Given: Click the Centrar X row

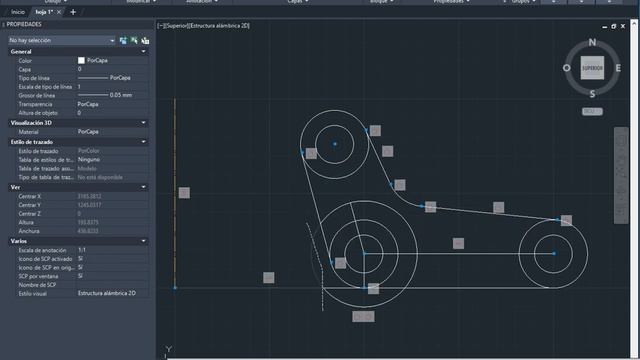Looking at the screenshot, I should pos(82,196).
